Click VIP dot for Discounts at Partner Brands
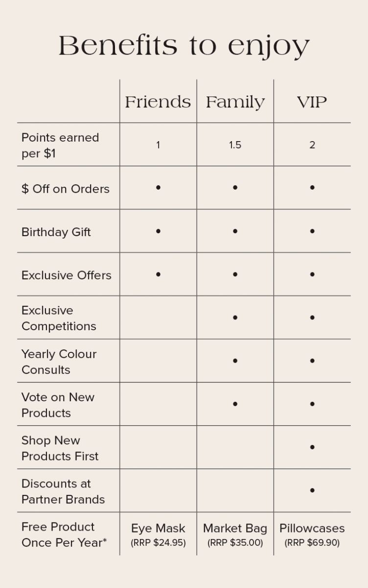Image resolution: width=368 pixels, height=588 pixels. [x=312, y=490]
